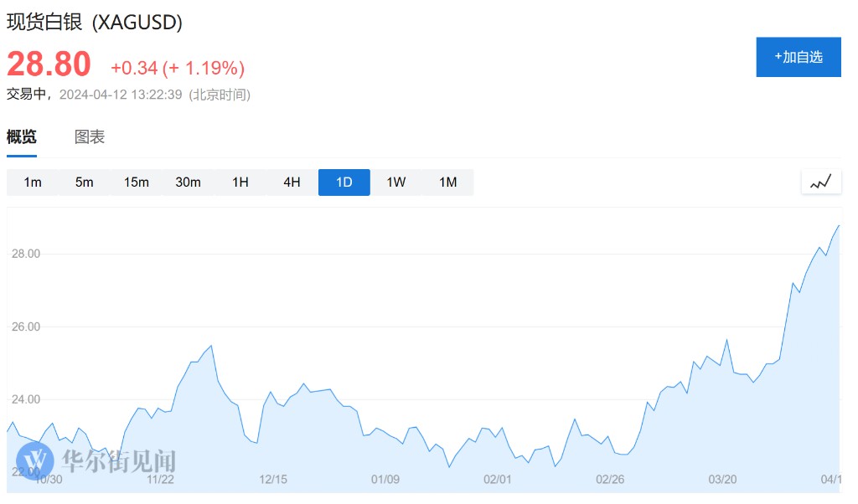Click the 11/22 date axis label

tap(160, 480)
